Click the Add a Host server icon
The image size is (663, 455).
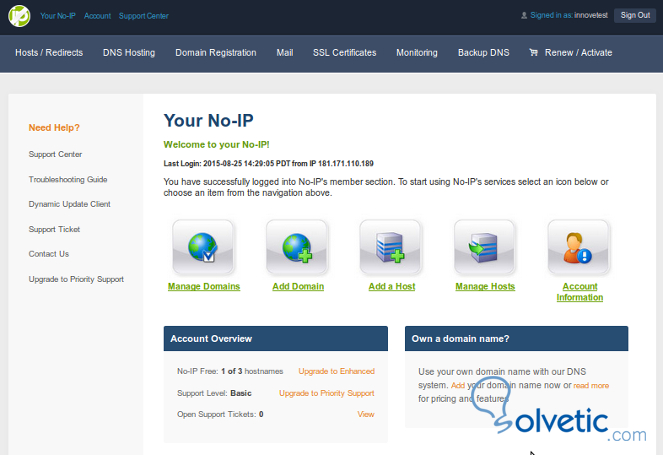pos(390,247)
